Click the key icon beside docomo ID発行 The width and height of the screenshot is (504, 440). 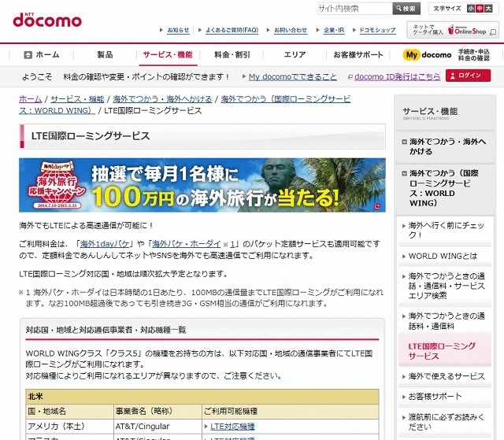350,77
